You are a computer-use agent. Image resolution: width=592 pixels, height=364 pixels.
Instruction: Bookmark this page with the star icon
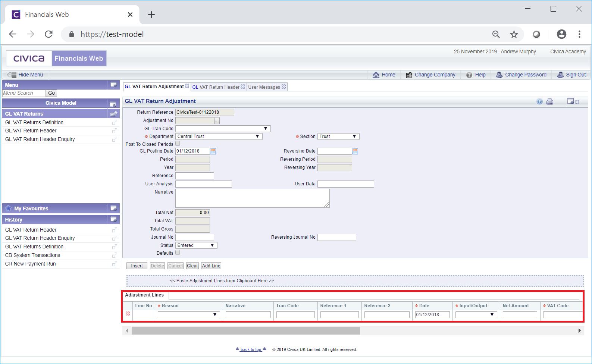(514, 34)
